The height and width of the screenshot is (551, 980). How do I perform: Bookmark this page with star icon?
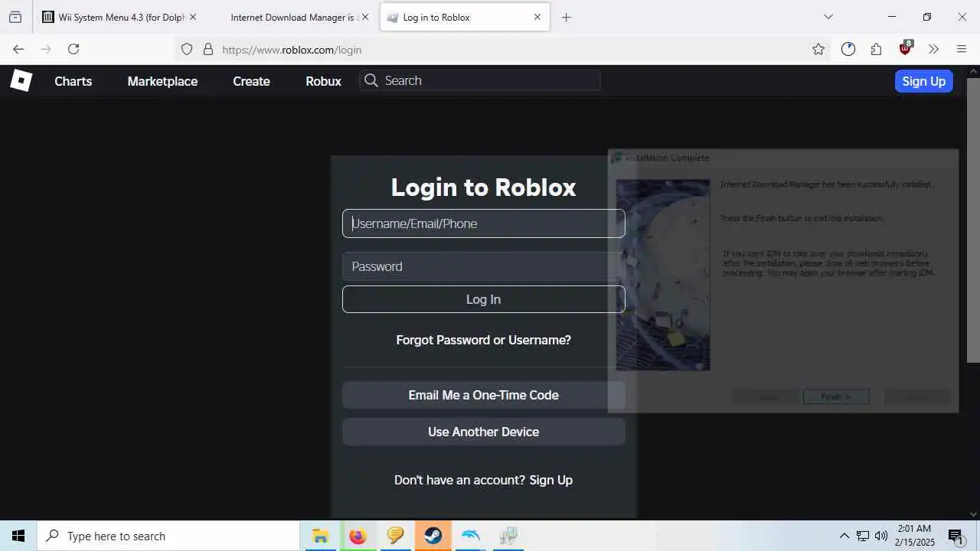pos(818,49)
